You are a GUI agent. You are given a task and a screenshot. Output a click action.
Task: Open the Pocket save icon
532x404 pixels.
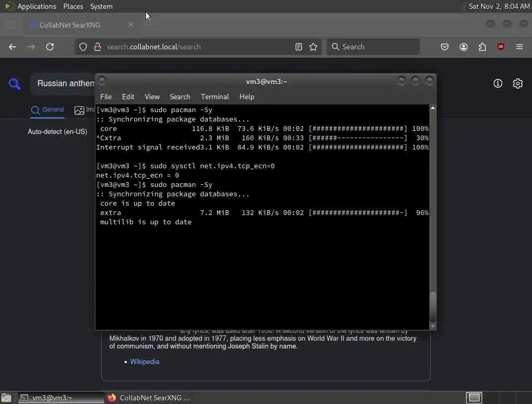[445, 47]
